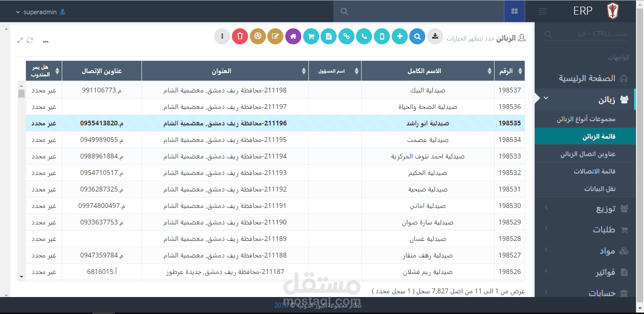Open the shopping cart toolbar icon
Viewport: 644px width, 314px height.
coord(311,36)
